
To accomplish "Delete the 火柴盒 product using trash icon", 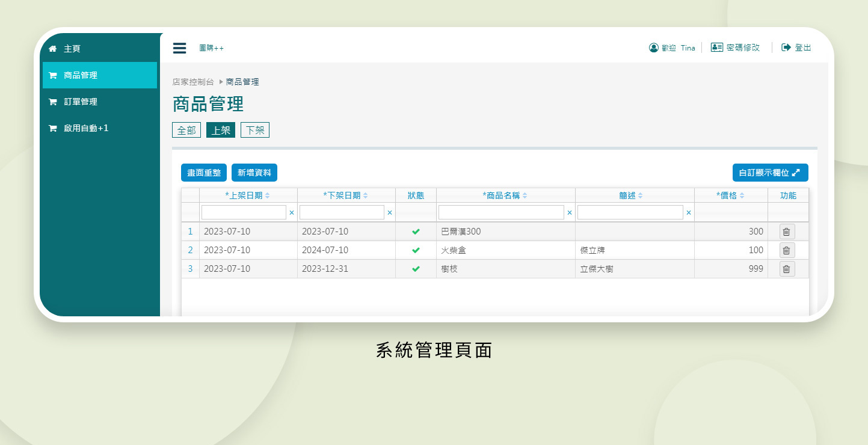I will coord(786,250).
